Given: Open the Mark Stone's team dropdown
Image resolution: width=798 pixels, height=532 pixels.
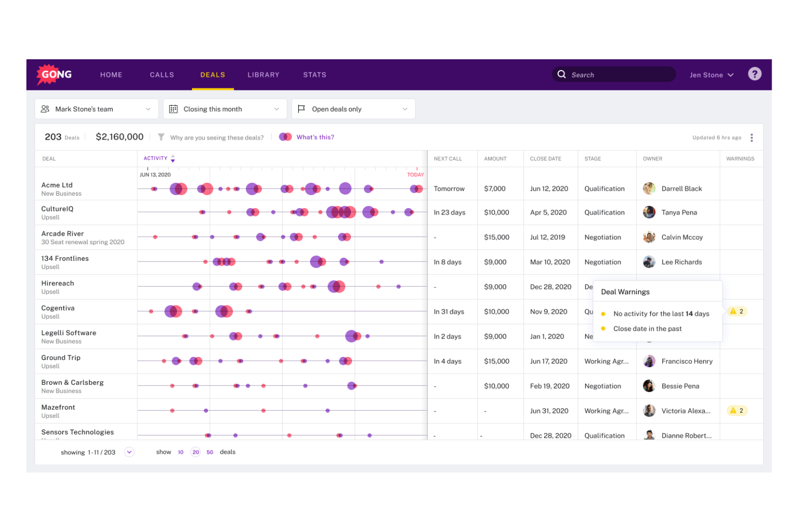Looking at the screenshot, I should [149, 108].
